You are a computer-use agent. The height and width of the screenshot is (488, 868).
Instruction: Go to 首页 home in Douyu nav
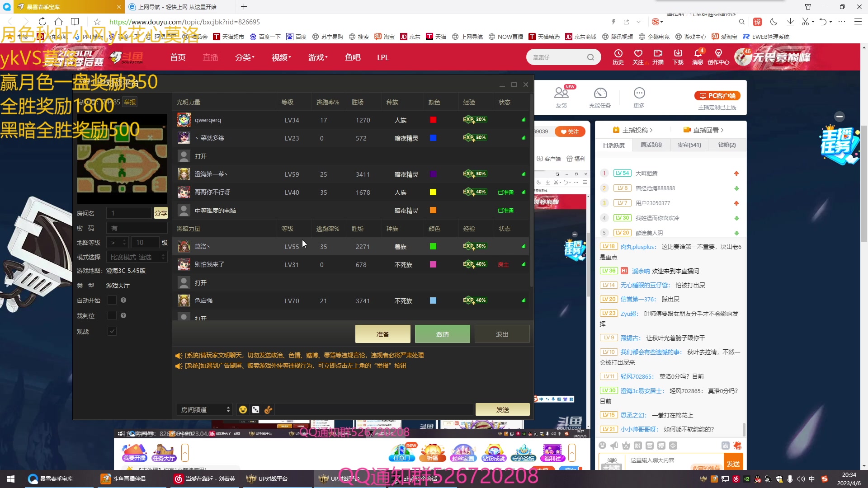tap(178, 57)
